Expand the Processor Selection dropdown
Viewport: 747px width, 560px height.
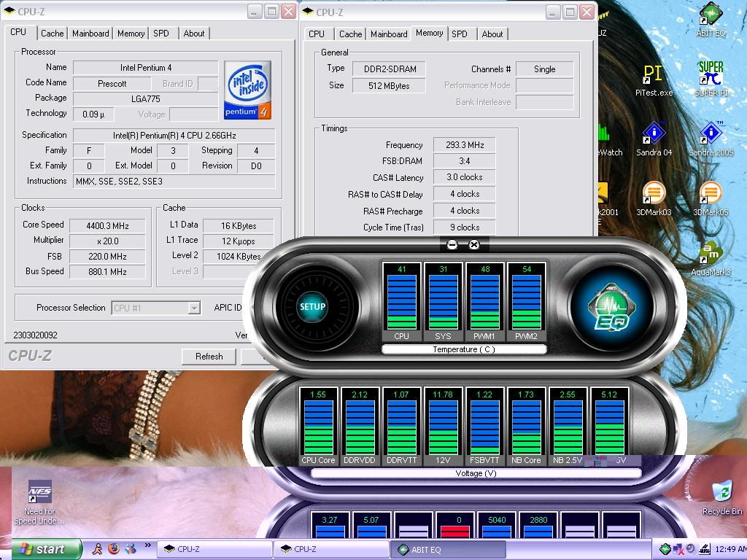193,308
